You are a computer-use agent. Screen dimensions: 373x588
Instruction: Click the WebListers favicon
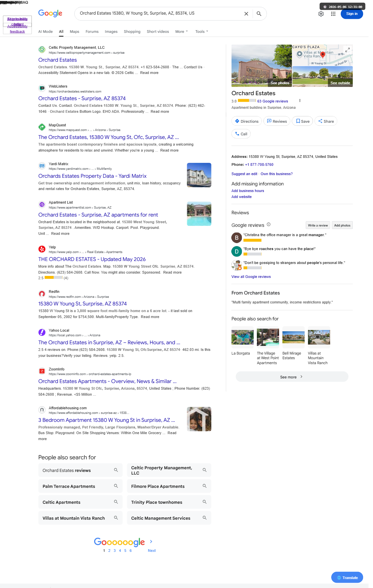pyautogui.click(x=42, y=88)
